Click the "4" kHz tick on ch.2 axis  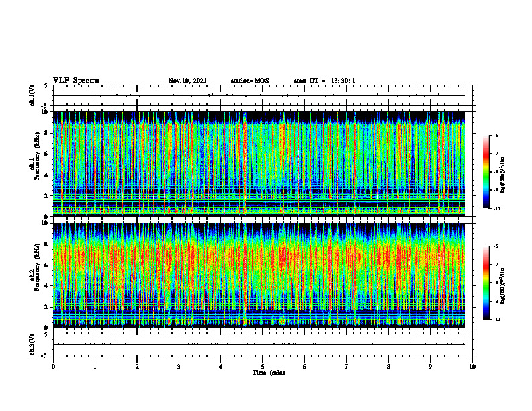(47, 286)
